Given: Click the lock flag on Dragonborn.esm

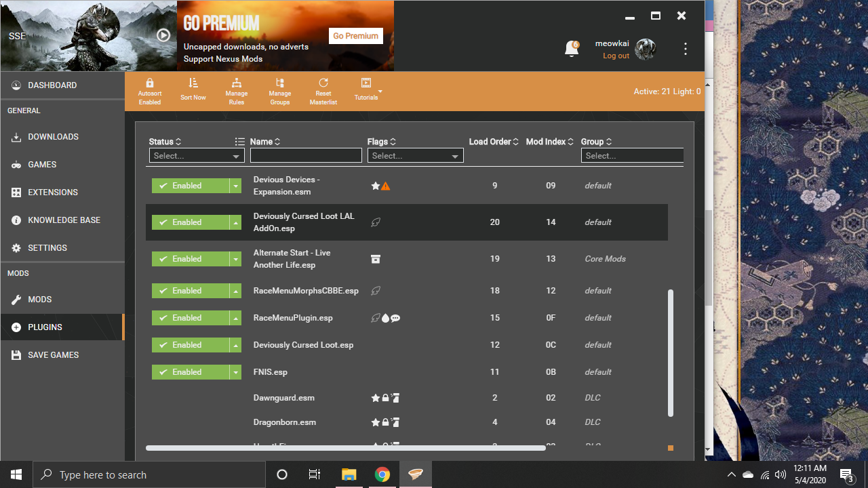Looking at the screenshot, I should [x=385, y=422].
